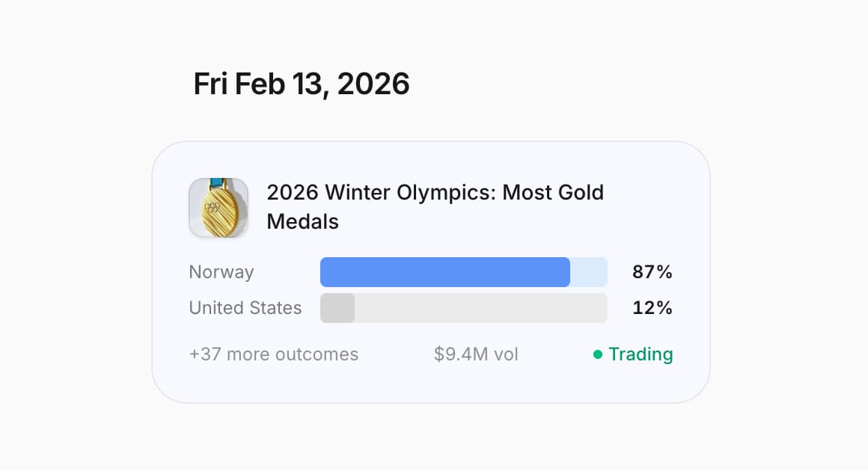Viewport: 868px width, 471px height.
Task: Click Norway's 87% probability value
Action: point(652,272)
